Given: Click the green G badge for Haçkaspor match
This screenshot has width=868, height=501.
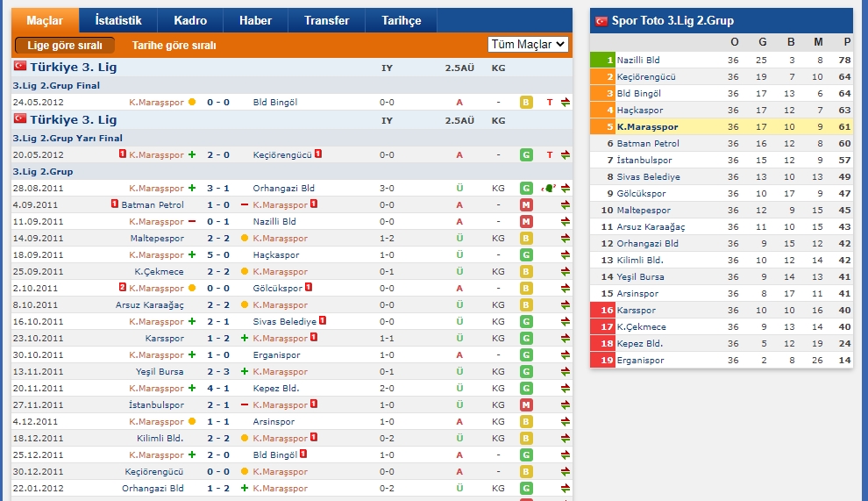Looking at the screenshot, I should point(526,255).
